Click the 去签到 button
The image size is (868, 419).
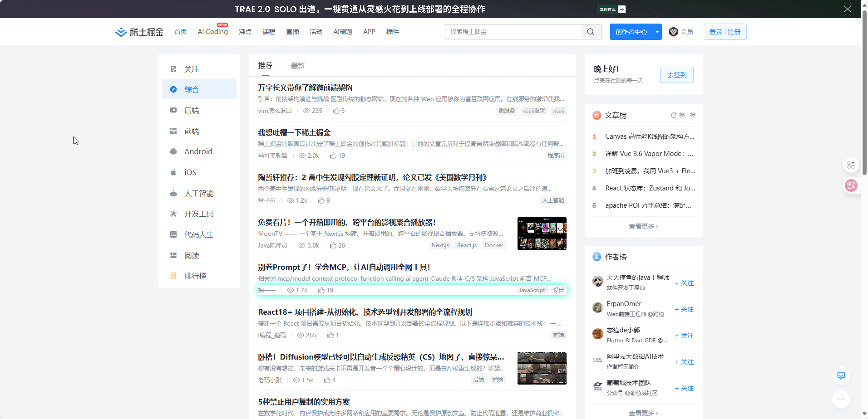pos(677,75)
